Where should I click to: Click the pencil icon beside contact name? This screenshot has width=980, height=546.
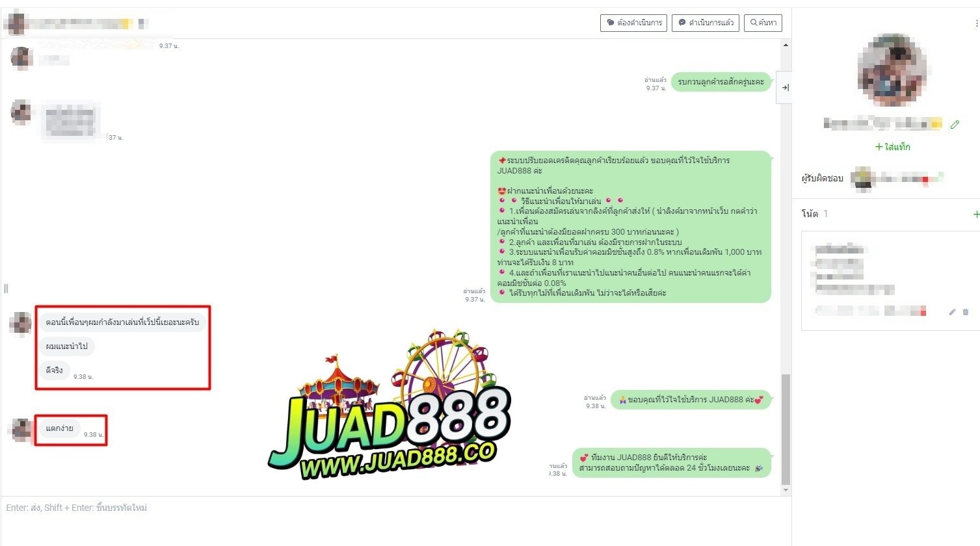(955, 124)
